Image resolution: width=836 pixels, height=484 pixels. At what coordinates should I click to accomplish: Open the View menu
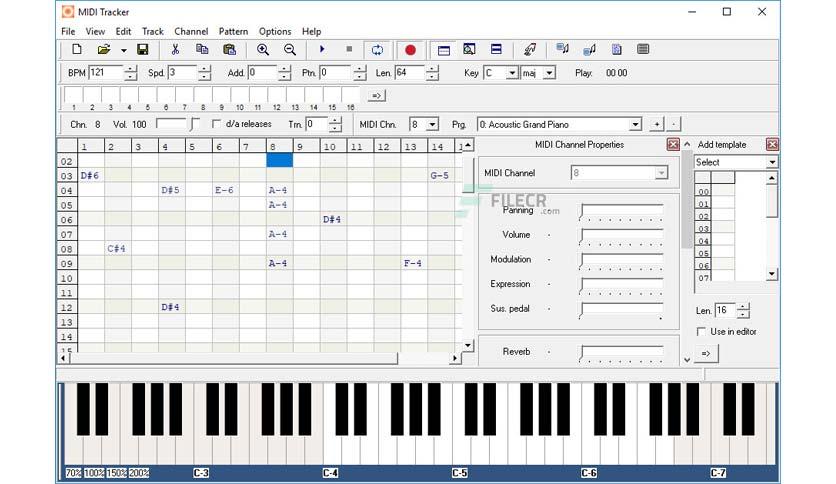click(x=95, y=31)
